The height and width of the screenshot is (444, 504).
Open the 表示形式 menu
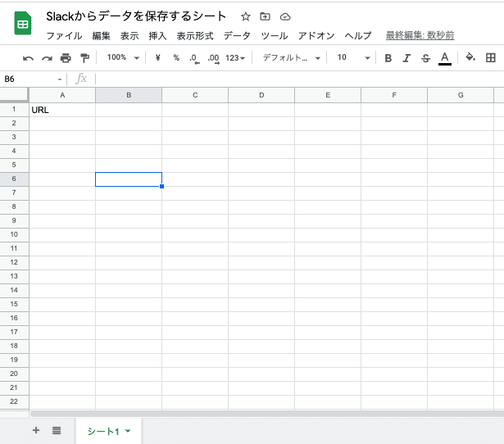[x=195, y=36]
